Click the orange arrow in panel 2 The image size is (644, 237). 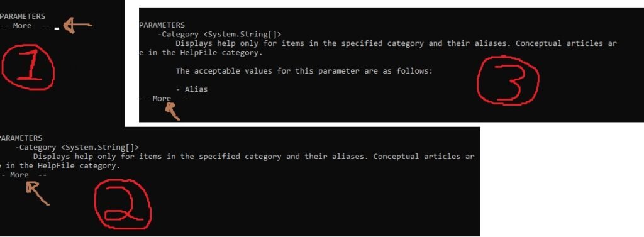coord(37,194)
